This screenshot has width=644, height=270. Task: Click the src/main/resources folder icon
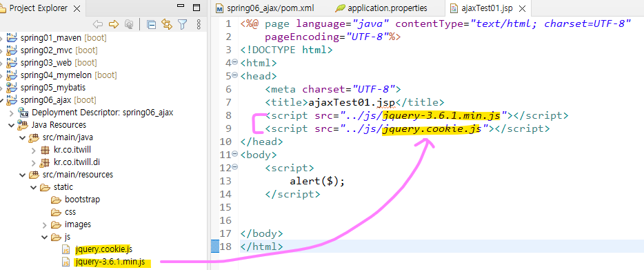34,175
